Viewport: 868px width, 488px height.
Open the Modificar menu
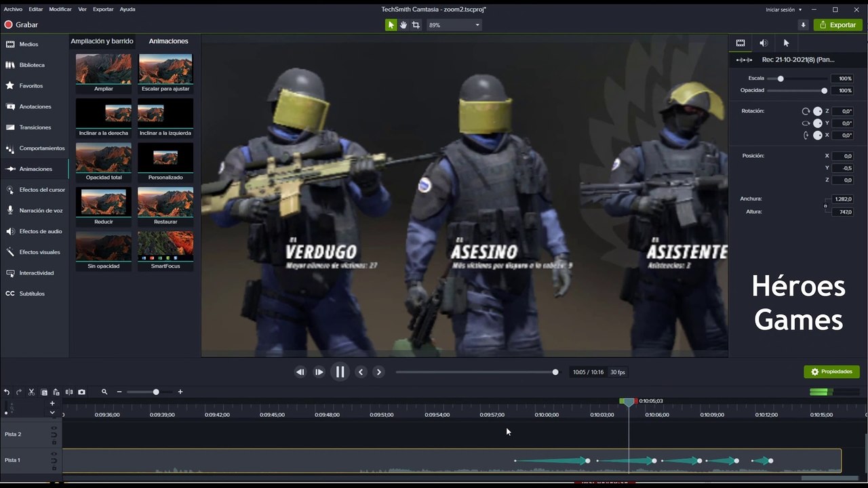(x=60, y=9)
